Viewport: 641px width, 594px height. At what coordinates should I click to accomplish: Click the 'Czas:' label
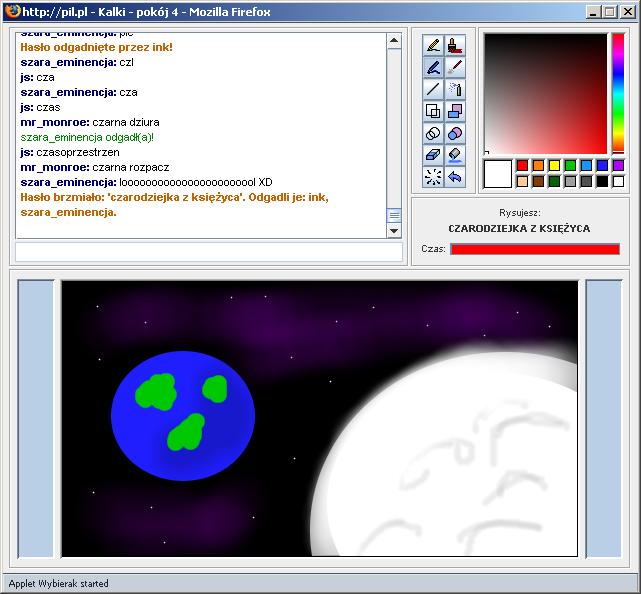click(433, 249)
